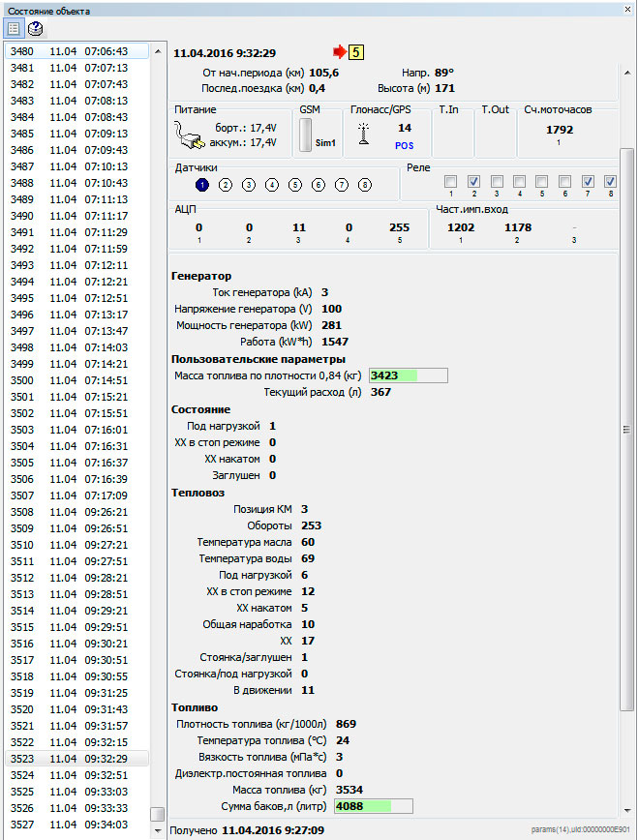This screenshot has height=840, width=638.
Task: Select record 3480 at 07:06:43
Action: tap(77, 51)
